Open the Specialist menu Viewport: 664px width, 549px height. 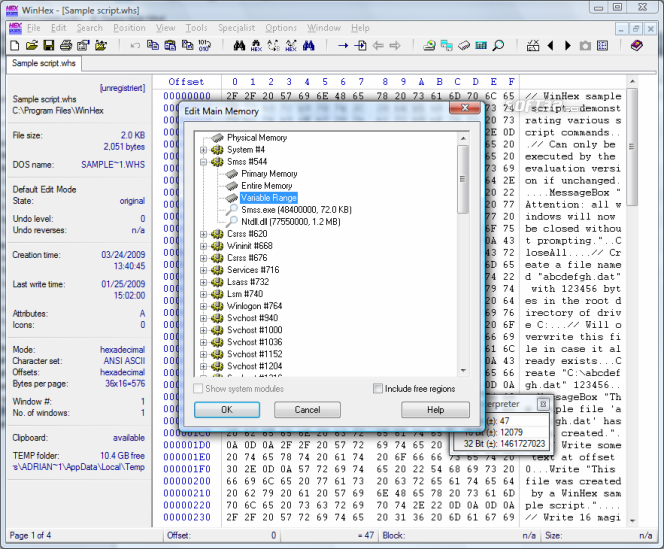236,28
